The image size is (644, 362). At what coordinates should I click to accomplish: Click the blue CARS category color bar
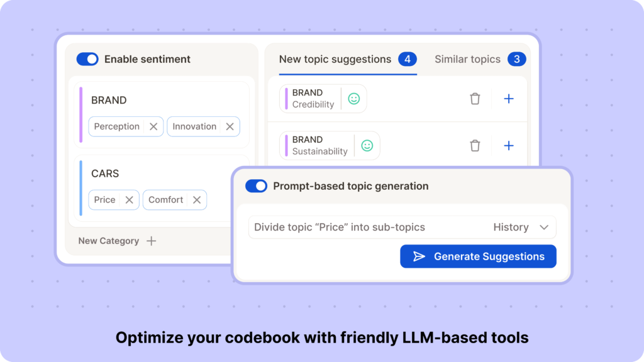pyautogui.click(x=81, y=188)
